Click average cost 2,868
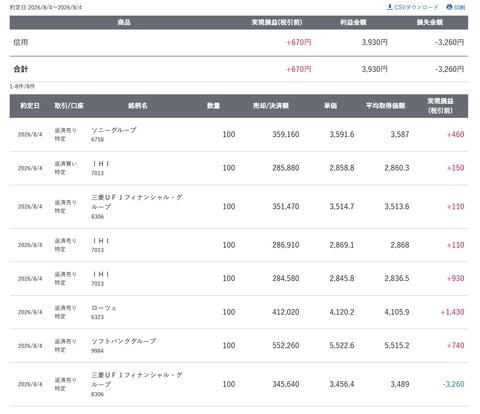This screenshot has width=480, height=414. coord(400,245)
